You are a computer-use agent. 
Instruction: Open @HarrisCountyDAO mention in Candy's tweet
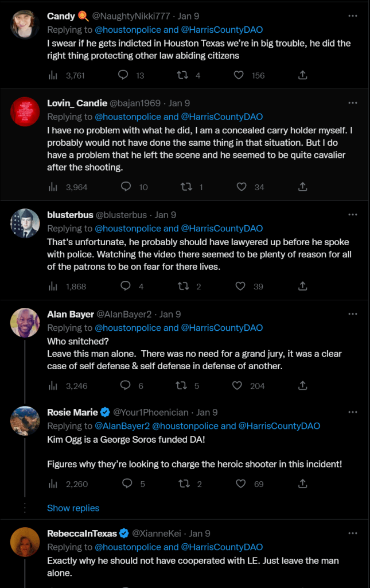coord(222,29)
